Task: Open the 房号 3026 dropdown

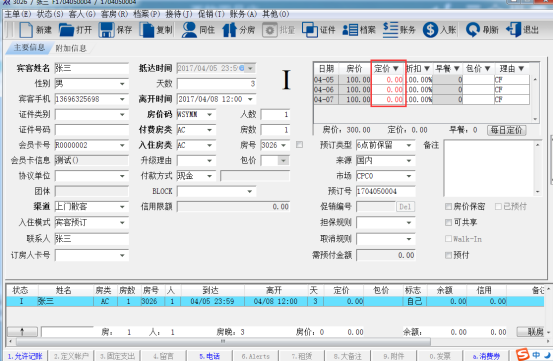Action: pyautogui.click(x=284, y=145)
